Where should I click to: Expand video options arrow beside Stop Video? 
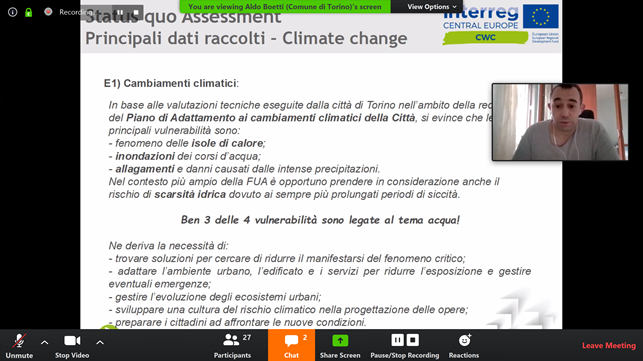click(100, 343)
